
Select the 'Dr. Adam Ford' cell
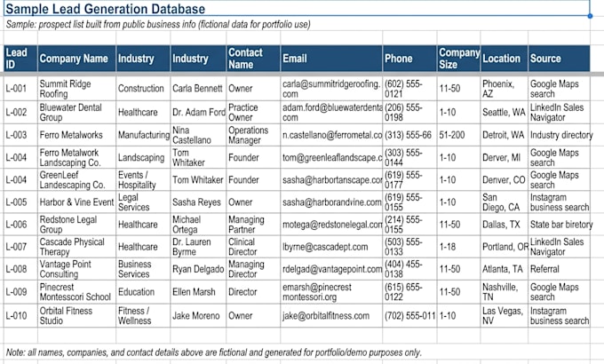[x=198, y=112]
